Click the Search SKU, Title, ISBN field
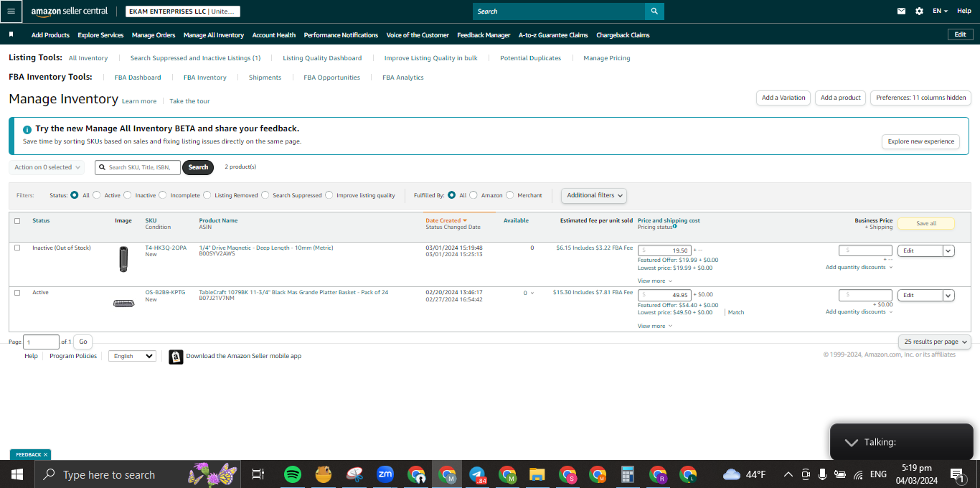 coord(138,167)
